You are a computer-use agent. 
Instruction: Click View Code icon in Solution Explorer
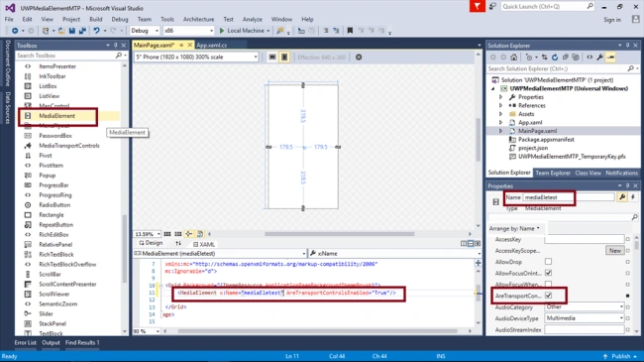pyautogui.click(x=590, y=58)
